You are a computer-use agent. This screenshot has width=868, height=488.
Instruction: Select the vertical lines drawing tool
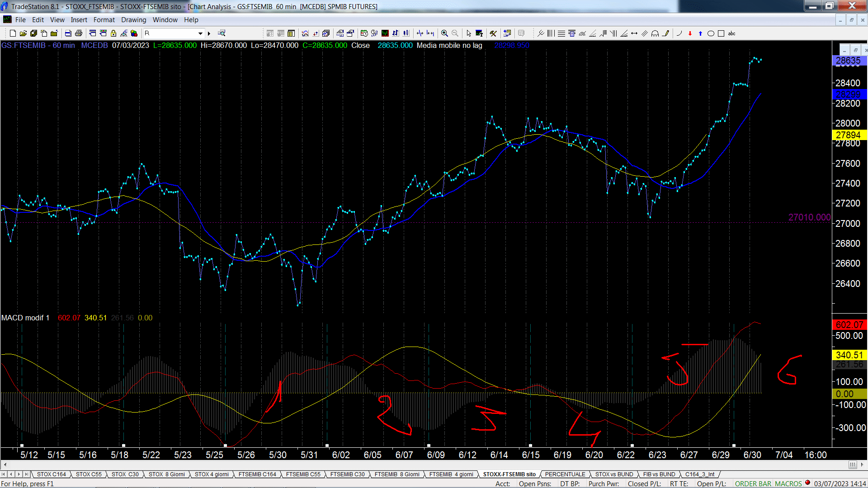click(551, 33)
